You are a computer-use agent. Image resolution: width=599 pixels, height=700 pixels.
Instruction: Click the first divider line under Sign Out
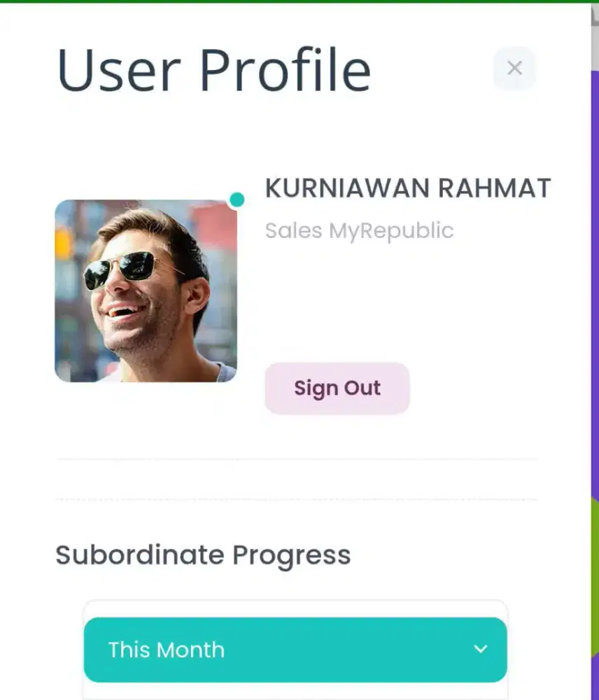tap(297, 460)
